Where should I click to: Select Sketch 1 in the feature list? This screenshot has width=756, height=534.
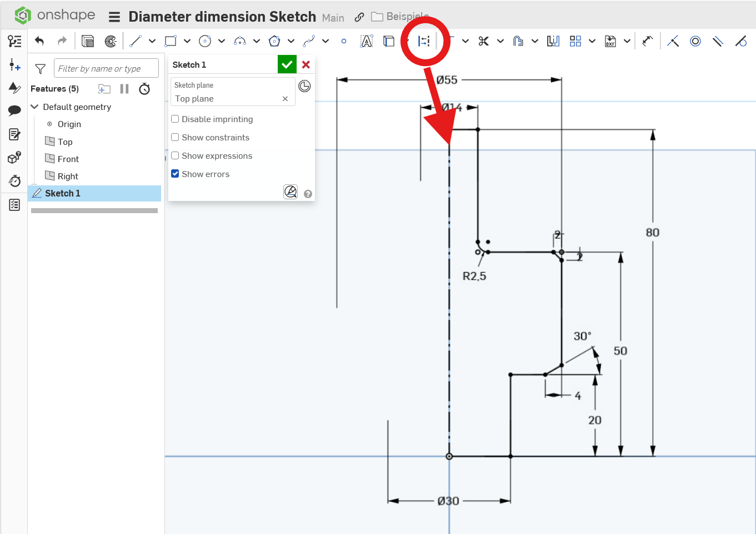94,193
